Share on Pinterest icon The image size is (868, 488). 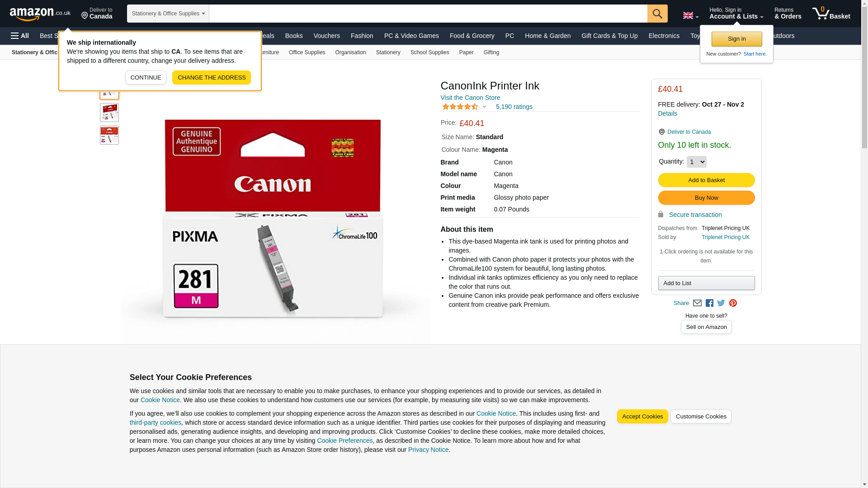(733, 303)
